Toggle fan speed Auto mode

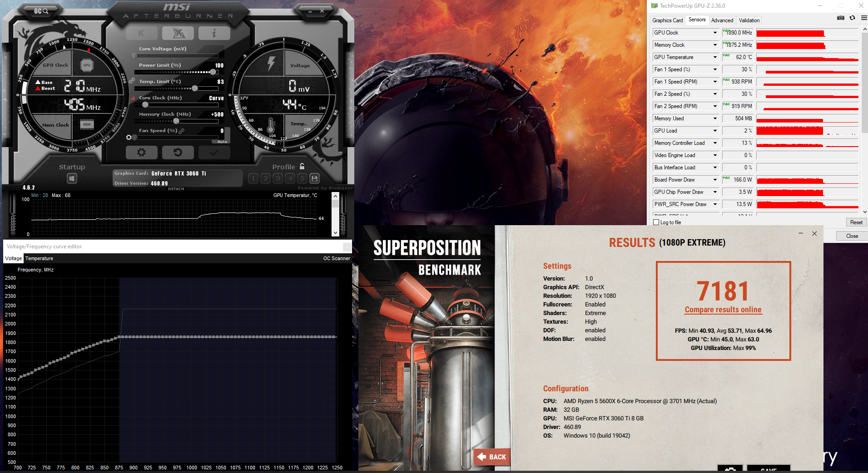click(222, 142)
